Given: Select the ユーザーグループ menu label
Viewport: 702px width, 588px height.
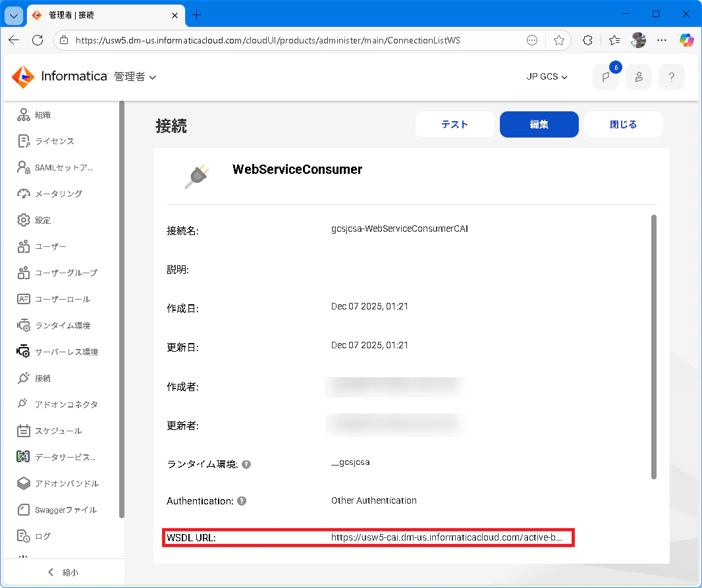Looking at the screenshot, I should [x=67, y=273].
